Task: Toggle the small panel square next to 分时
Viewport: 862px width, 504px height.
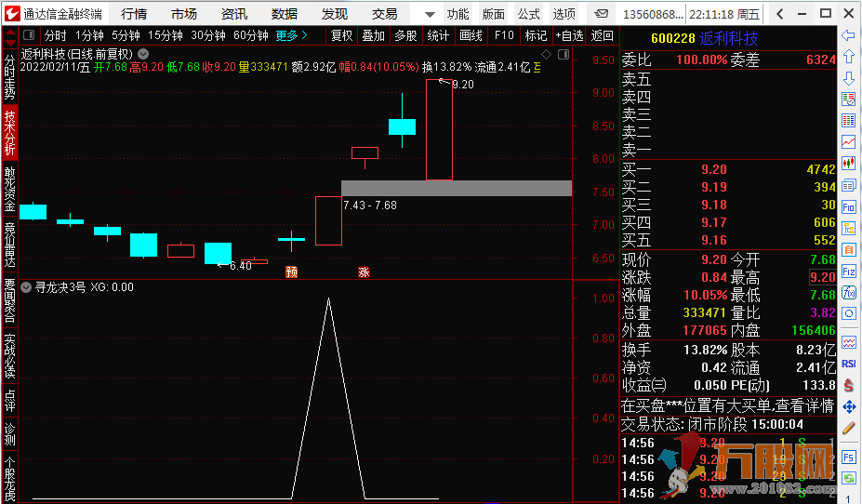Action: click(31, 35)
